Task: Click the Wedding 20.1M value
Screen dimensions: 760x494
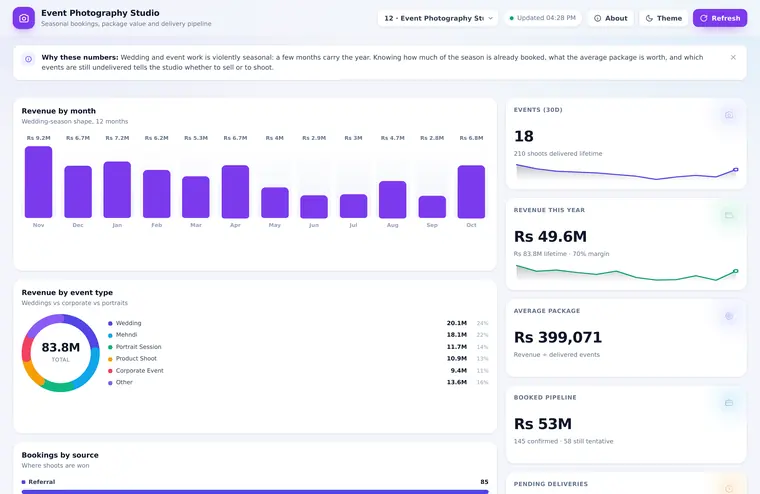Action: point(456,323)
